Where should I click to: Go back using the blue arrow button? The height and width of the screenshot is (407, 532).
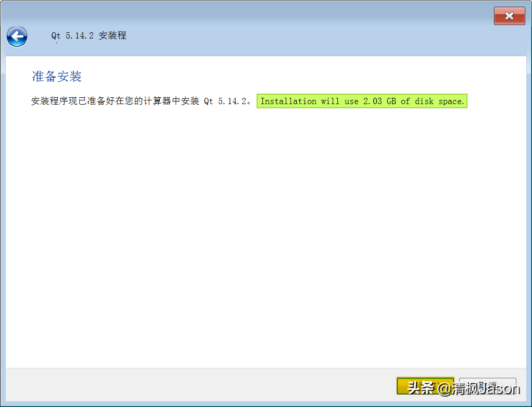(x=17, y=36)
